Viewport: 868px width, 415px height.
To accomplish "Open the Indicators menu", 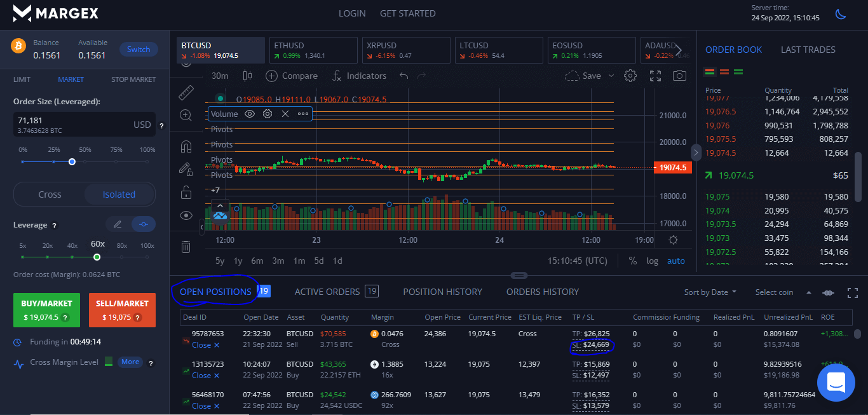I will pos(359,76).
